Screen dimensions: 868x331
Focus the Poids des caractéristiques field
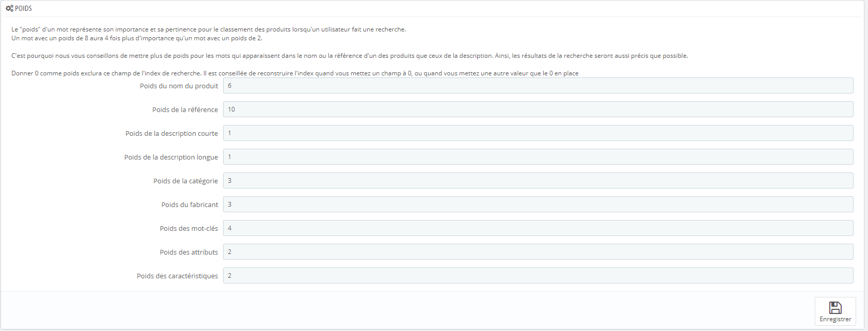[x=538, y=276]
